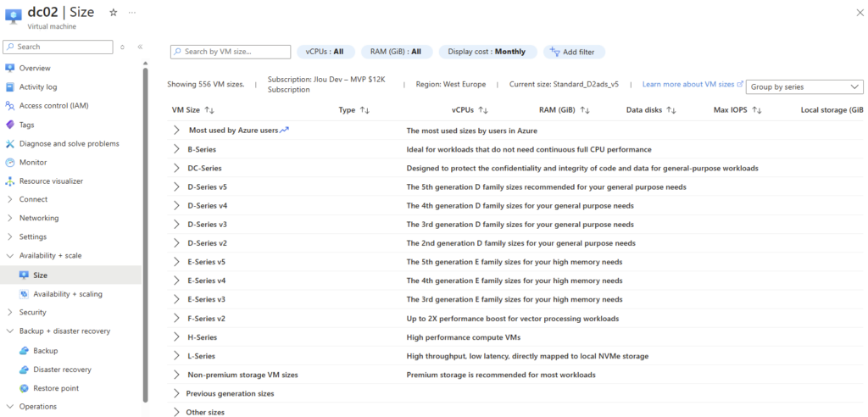Click the RAM (GiB) : All filter
The image size is (868, 417).
point(397,52)
